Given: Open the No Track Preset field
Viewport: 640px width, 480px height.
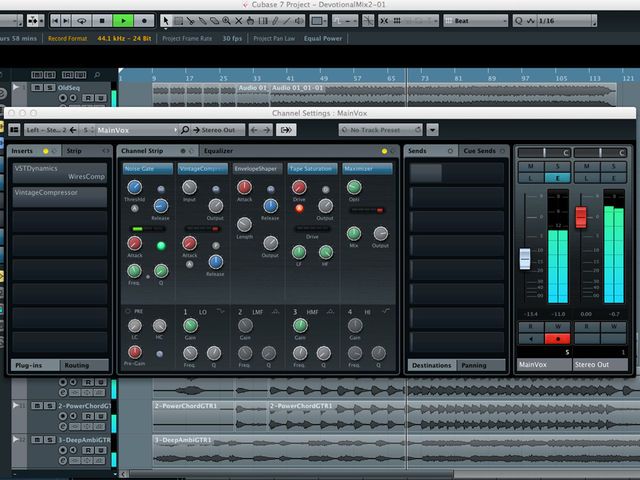Looking at the screenshot, I should coord(380,130).
